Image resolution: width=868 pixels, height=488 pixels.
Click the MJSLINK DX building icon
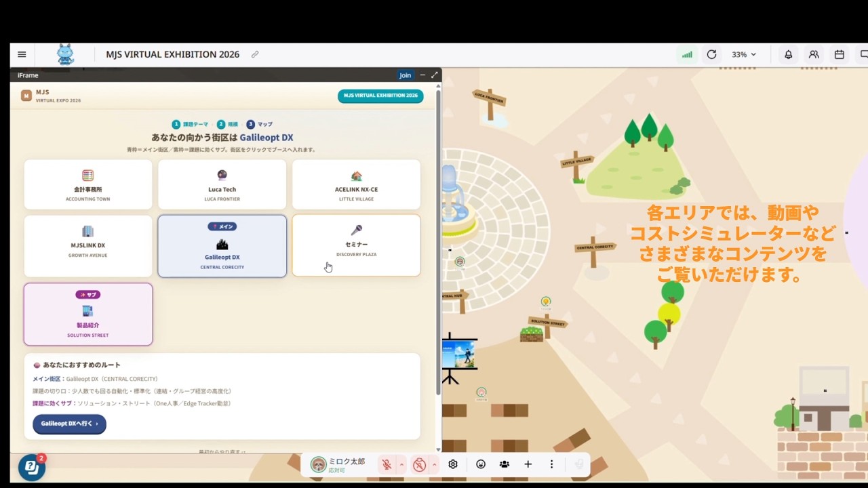coord(87,232)
